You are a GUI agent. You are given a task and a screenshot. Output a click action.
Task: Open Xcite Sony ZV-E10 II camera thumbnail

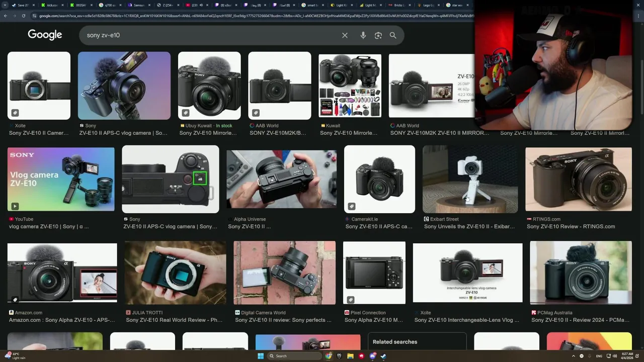tap(39, 85)
